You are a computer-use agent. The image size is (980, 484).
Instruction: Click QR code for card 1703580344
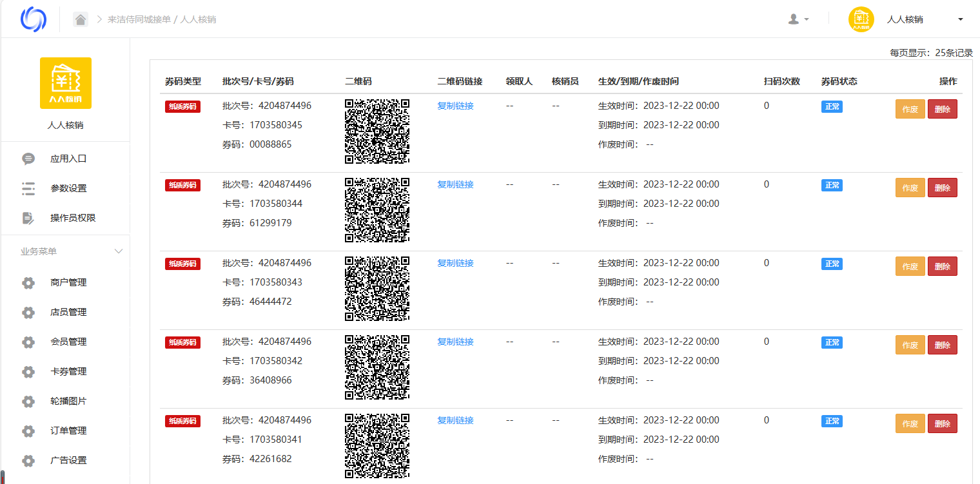pos(378,210)
